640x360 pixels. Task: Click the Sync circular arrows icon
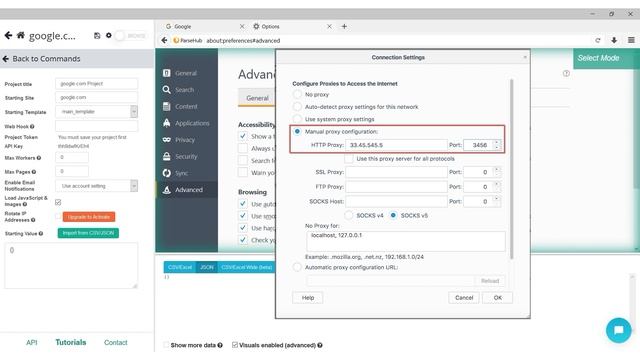[x=167, y=173]
